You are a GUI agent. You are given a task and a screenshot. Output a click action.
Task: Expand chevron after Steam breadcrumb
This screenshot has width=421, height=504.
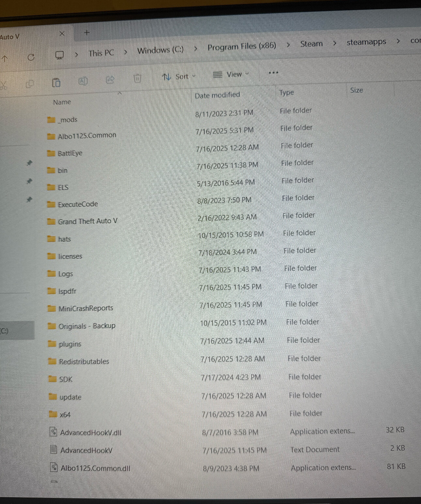coord(335,43)
